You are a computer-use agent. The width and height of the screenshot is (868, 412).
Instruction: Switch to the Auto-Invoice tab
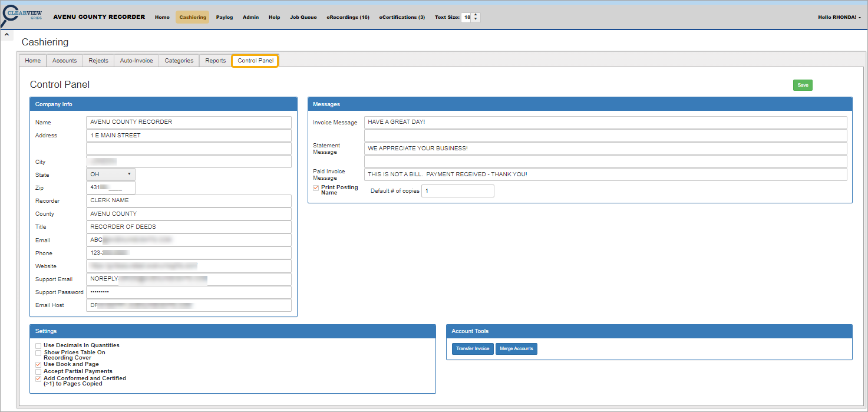(136, 61)
